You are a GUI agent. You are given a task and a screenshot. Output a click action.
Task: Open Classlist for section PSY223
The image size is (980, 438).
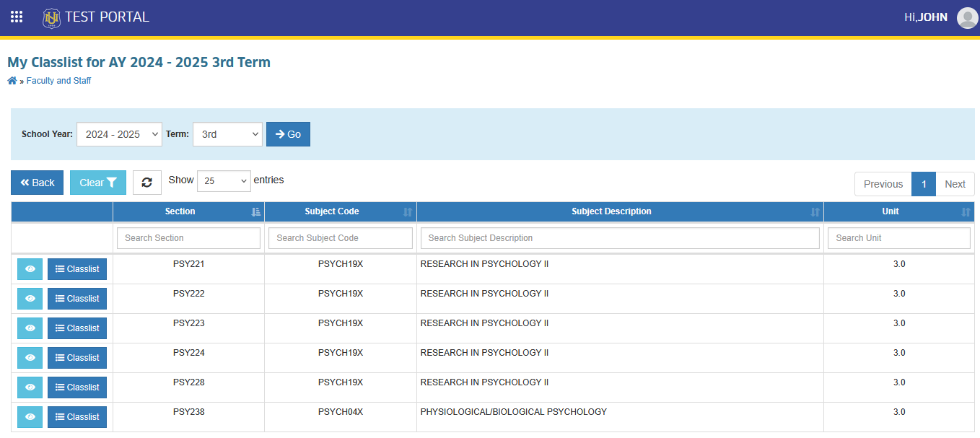pyautogui.click(x=77, y=328)
